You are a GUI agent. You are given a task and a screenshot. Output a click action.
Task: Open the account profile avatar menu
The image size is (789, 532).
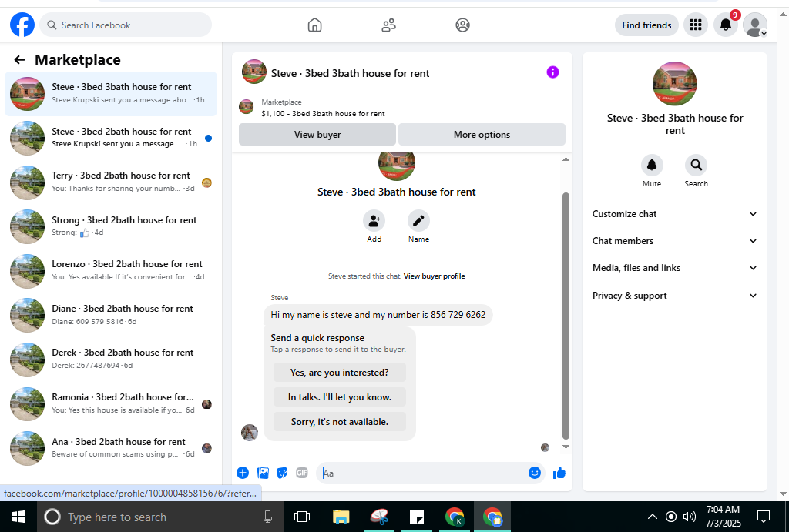click(755, 25)
